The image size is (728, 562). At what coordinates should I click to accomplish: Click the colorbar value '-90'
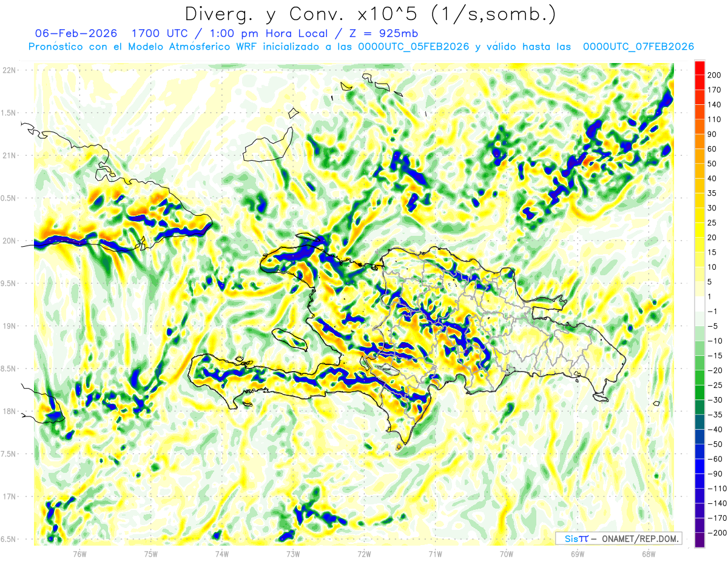coord(715,474)
